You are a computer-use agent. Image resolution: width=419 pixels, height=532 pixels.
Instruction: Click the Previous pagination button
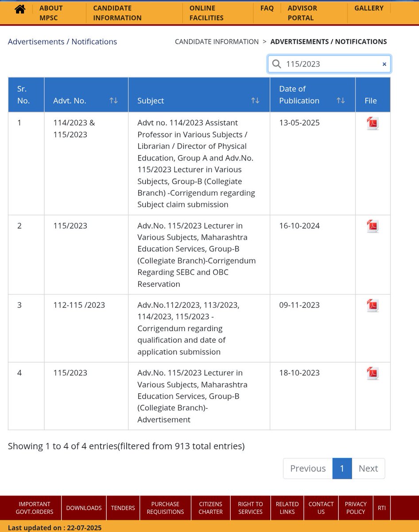point(308,469)
